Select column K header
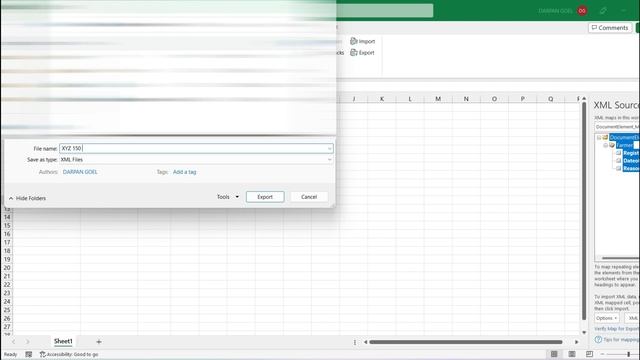 [x=382, y=99]
